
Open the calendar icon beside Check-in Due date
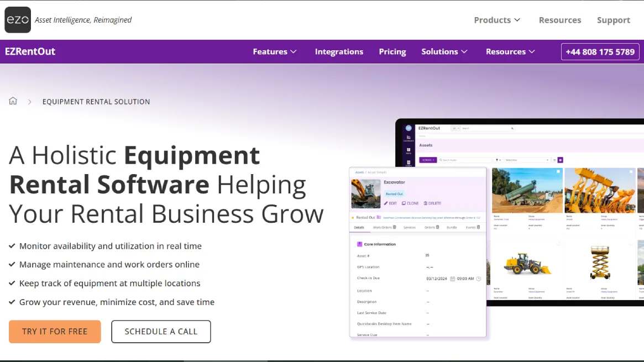pyautogui.click(x=452, y=279)
